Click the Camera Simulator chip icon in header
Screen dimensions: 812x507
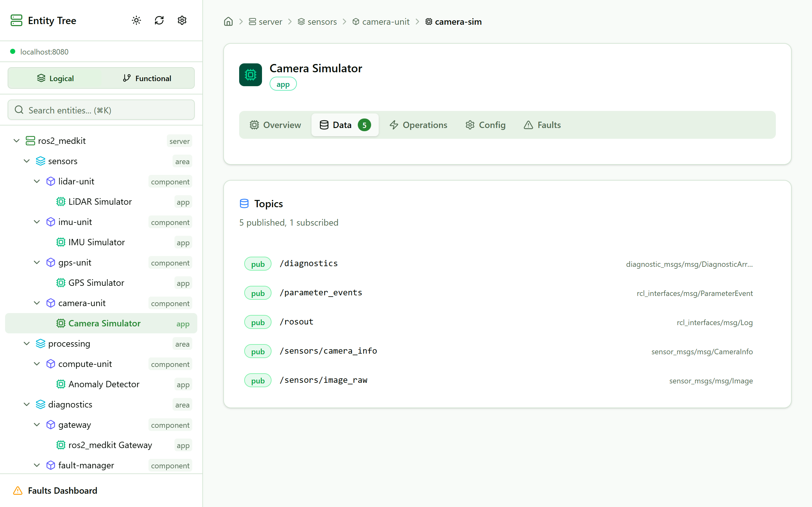click(250, 74)
